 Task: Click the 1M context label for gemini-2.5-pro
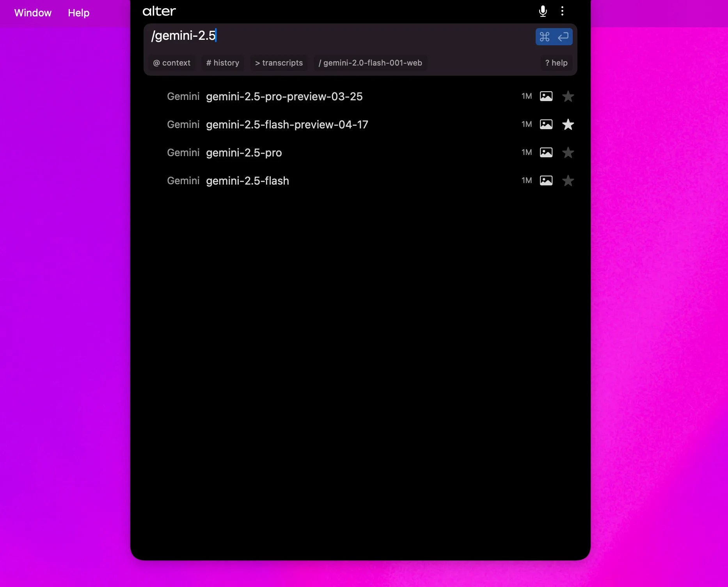point(527,152)
